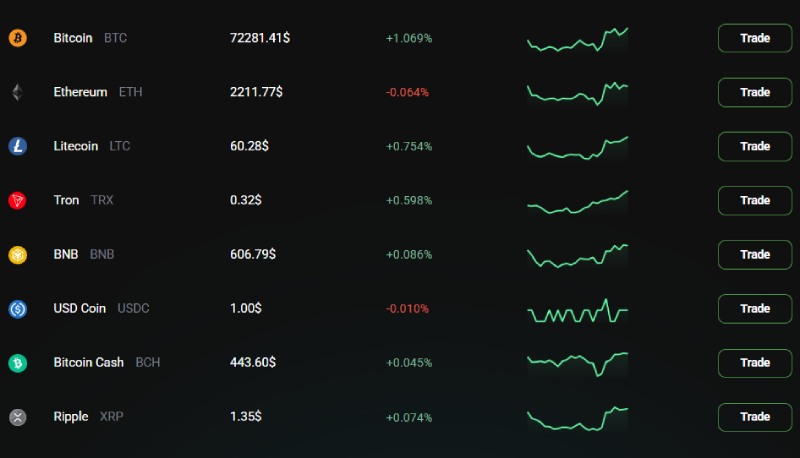Click the Ripple XRP icon
The width and height of the screenshot is (800, 458).
pos(17,416)
